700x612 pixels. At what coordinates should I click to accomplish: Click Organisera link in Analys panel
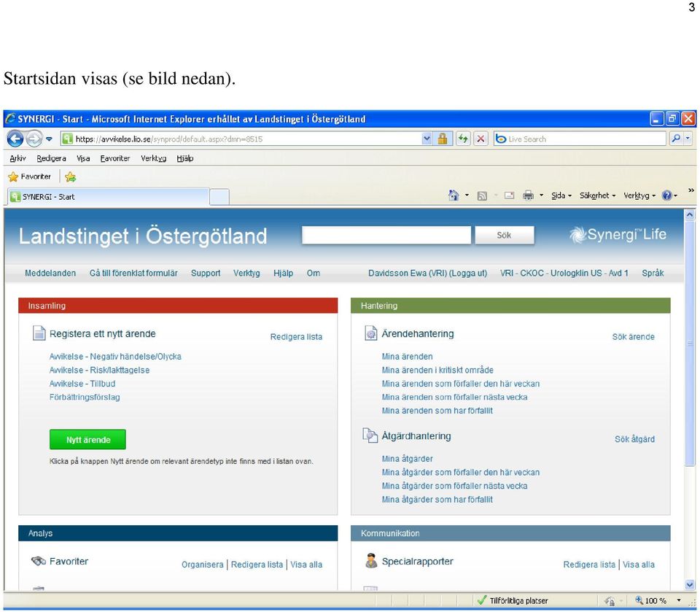[x=202, y=565]
